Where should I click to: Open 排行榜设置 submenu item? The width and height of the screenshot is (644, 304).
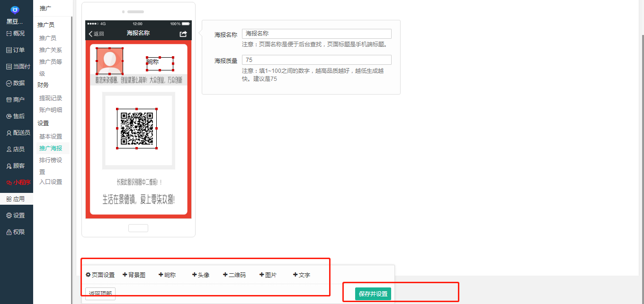click(51, 165)
